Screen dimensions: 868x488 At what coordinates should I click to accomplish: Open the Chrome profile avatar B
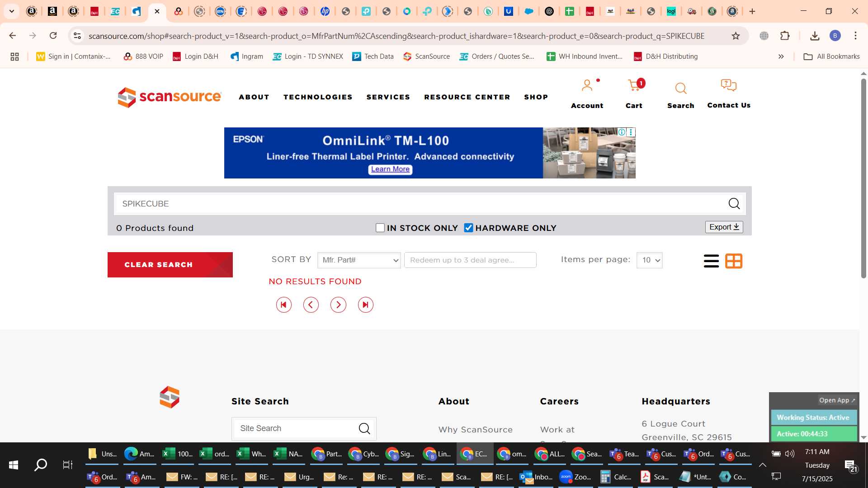pyautogui.click(x=835, y=36)
